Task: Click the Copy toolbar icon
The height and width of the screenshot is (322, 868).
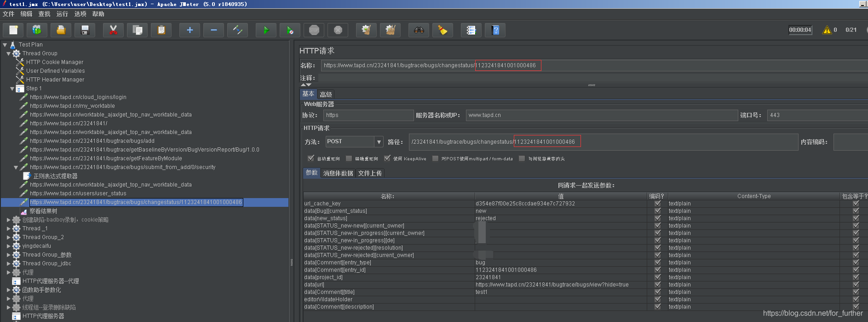Action: (x=137, y=30)
